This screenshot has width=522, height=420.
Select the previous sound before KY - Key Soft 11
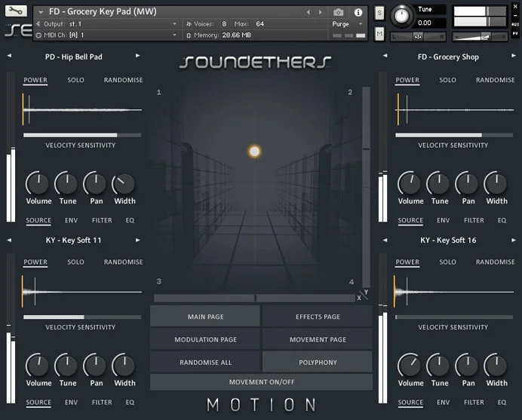9,240
